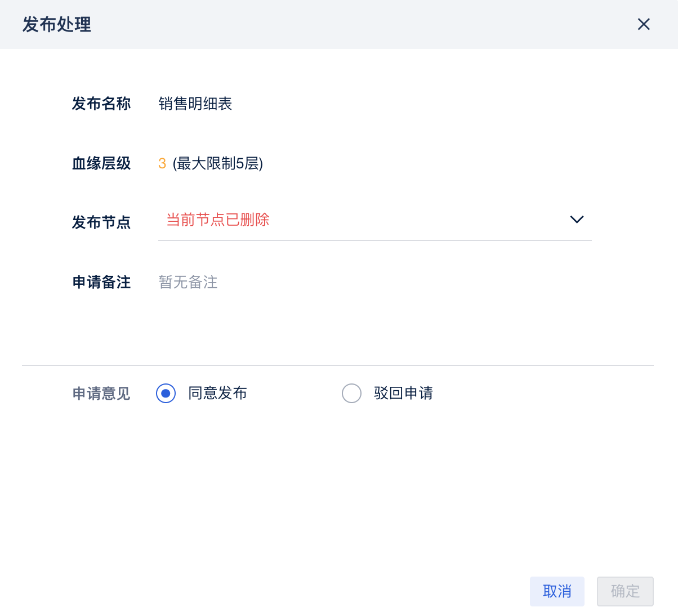The height and width of the screenshot is (616, 678).
Task: Click the 暂无备注 remark placeholder text
Action: pyautogui.click(x=188, y=282)
